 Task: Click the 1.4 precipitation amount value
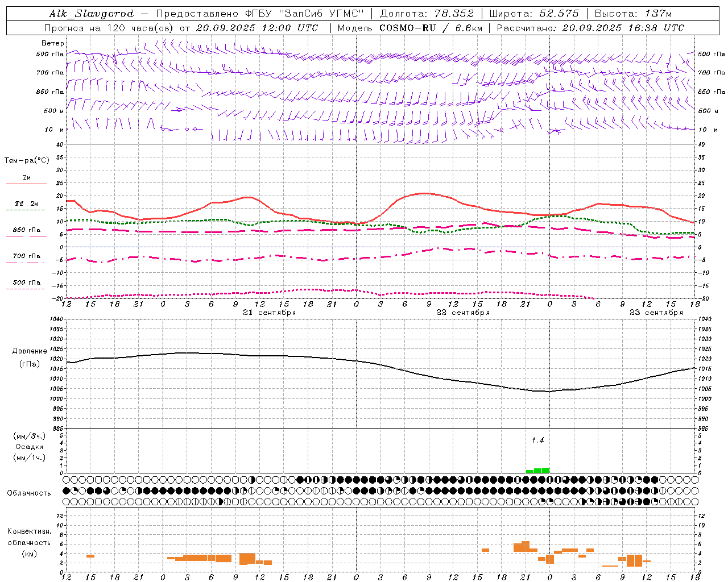click(537, 440)
